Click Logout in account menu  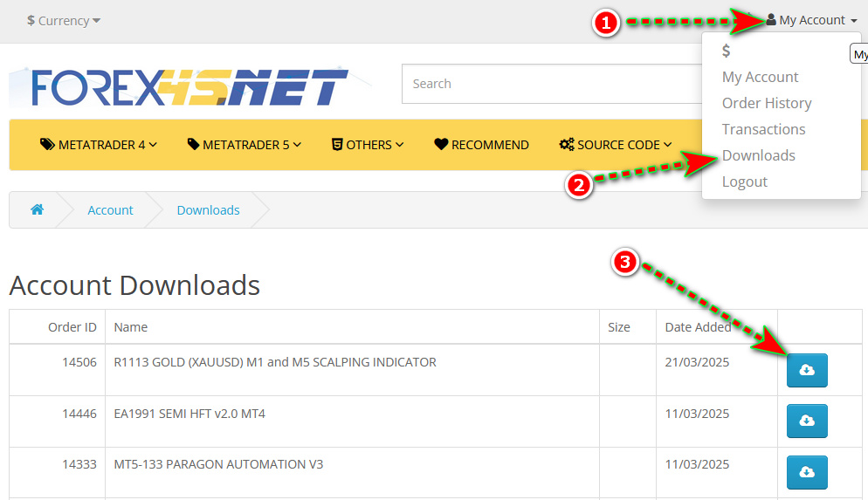744,182
